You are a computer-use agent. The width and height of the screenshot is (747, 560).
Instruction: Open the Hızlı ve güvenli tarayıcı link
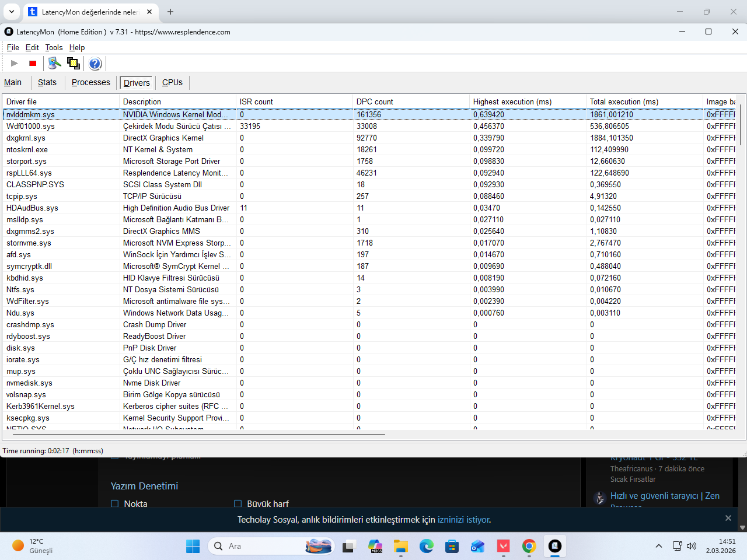pyautogui.click(x=665, y=496)
